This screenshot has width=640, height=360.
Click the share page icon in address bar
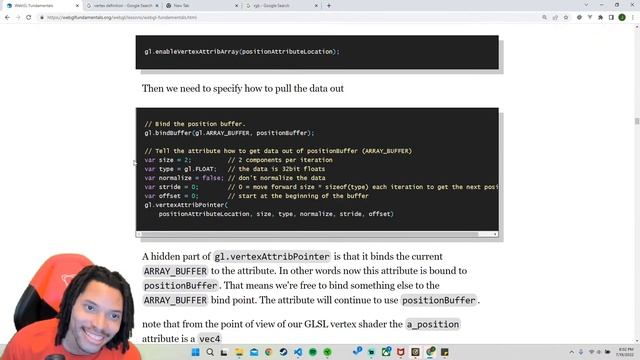(x=555, y=18)
